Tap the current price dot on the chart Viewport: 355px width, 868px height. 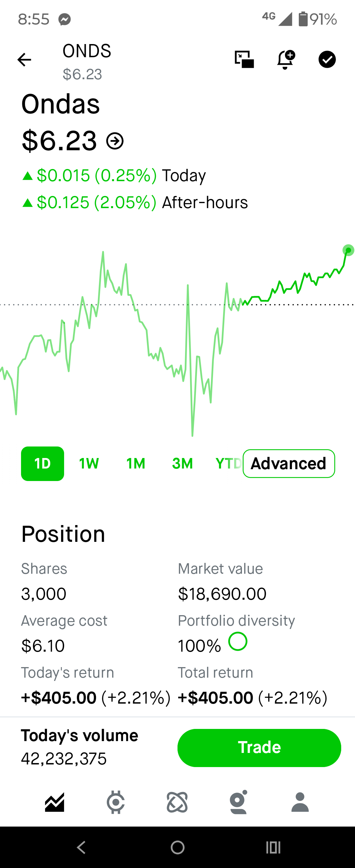click(348, 250)
